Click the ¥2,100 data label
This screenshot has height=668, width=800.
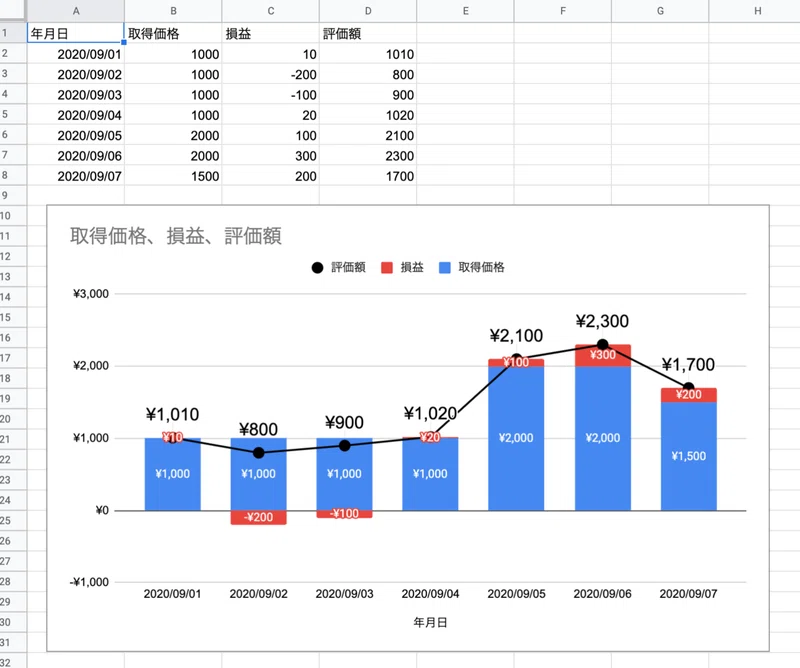click(516, 335)
